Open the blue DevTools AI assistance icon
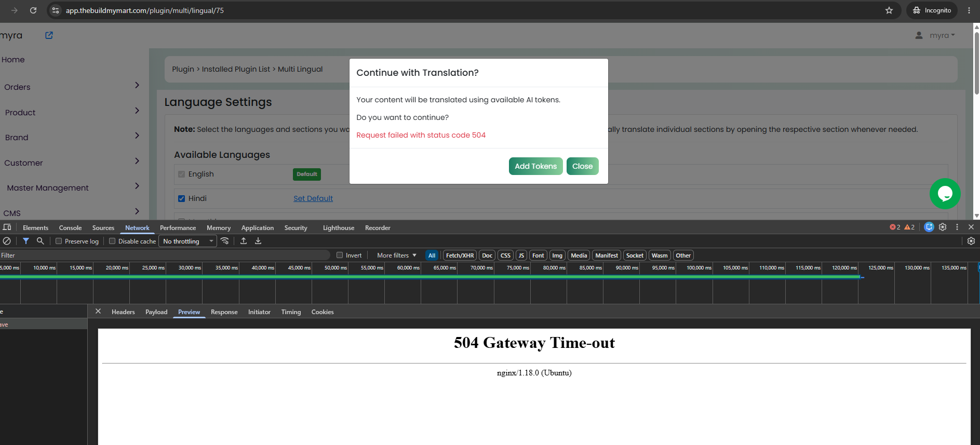980x445 pixels. pyautogui.click(x=929, y=227)
